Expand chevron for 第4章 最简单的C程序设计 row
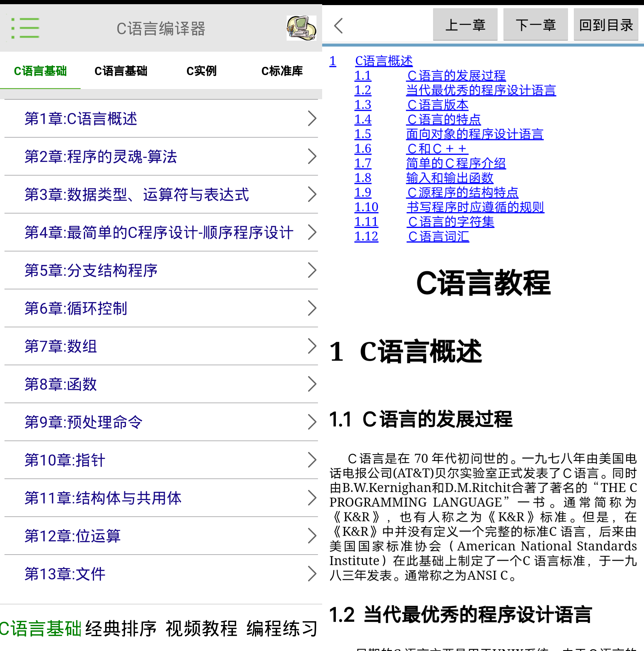Screen dimensions: 644x651 pos(312,232)
